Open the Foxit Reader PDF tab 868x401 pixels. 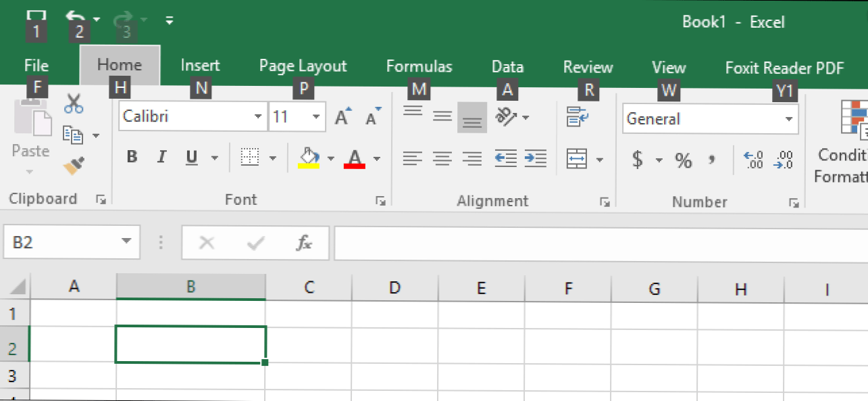point(784,68)
